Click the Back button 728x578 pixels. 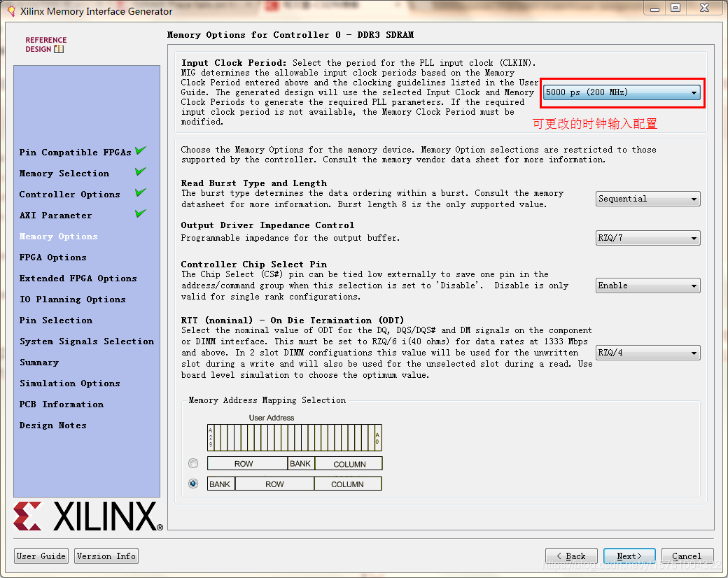click(x=571, y=556)
